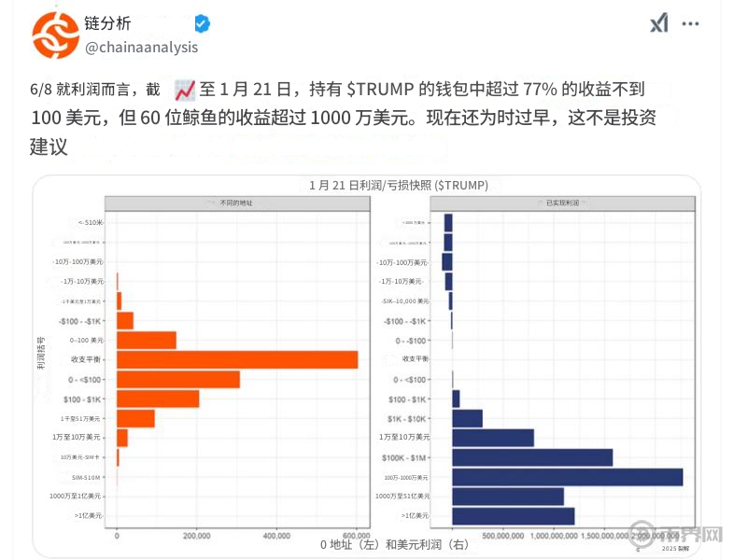This screenshot has width=733, height=560.
Task: Click the 400,000 x-axis tick label
Action: point(276,536)
